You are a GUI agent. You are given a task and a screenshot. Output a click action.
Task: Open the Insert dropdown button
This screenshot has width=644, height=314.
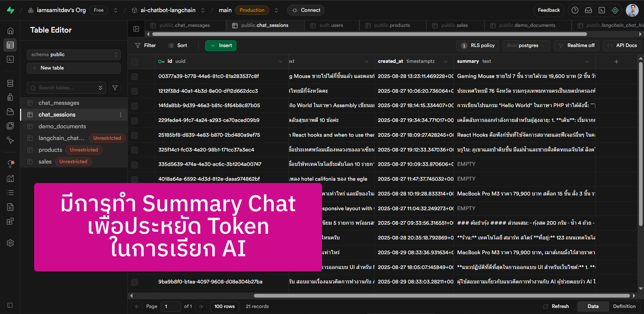pos(221,45)
